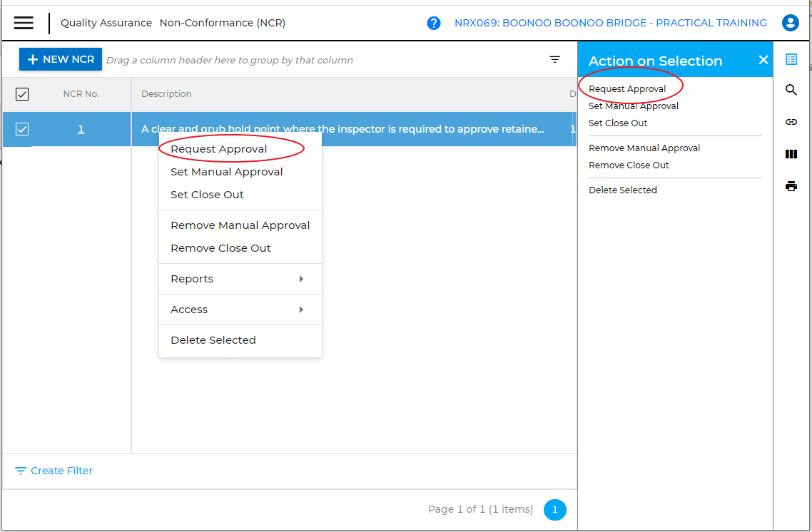This screenshot has width=812, height=532.
Task: Open NCR number 1 link
Action: pyautogui.click(x=81, y=129)
